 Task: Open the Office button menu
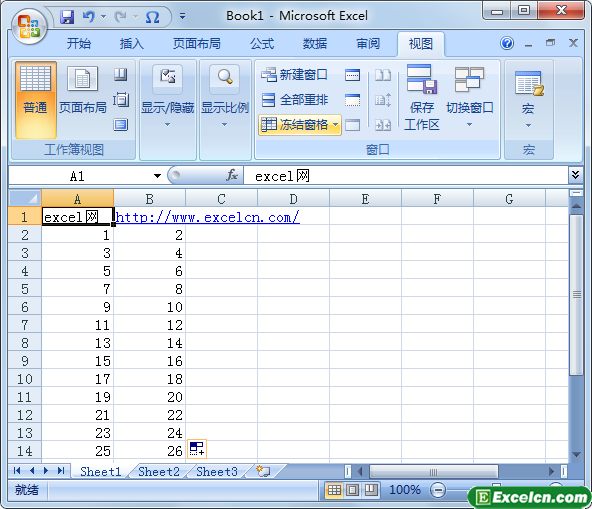pos(29,26)
